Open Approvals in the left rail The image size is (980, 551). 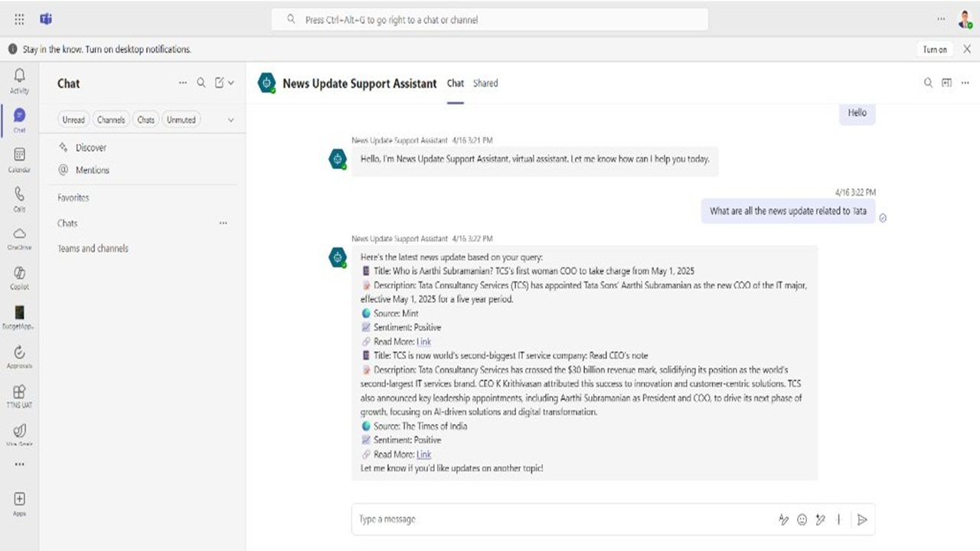(19, 357)
